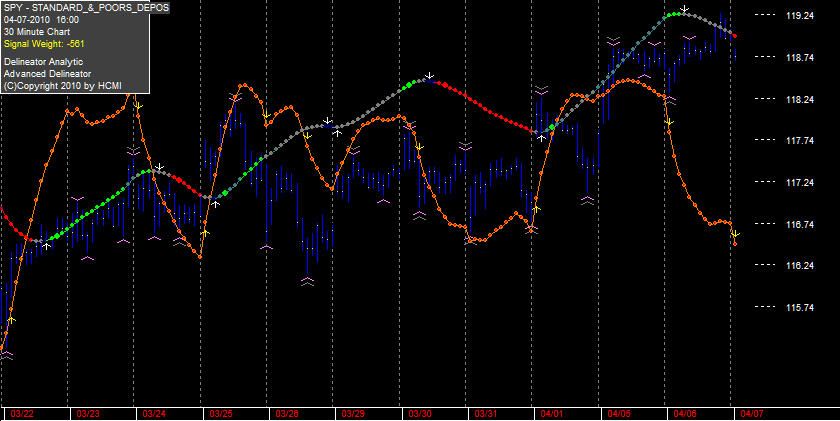Click the SPY symbol title text
Viewport: 840px width, 421px height.
(x=86, y=7)
